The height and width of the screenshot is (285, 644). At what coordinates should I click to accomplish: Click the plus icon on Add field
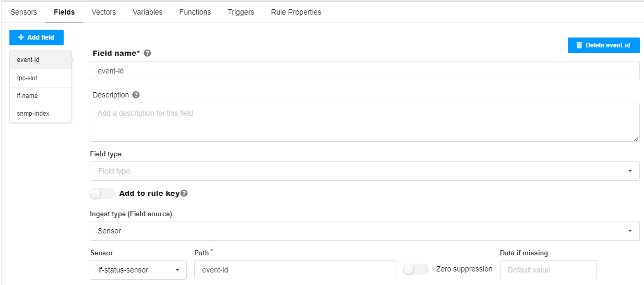[21, 38]
